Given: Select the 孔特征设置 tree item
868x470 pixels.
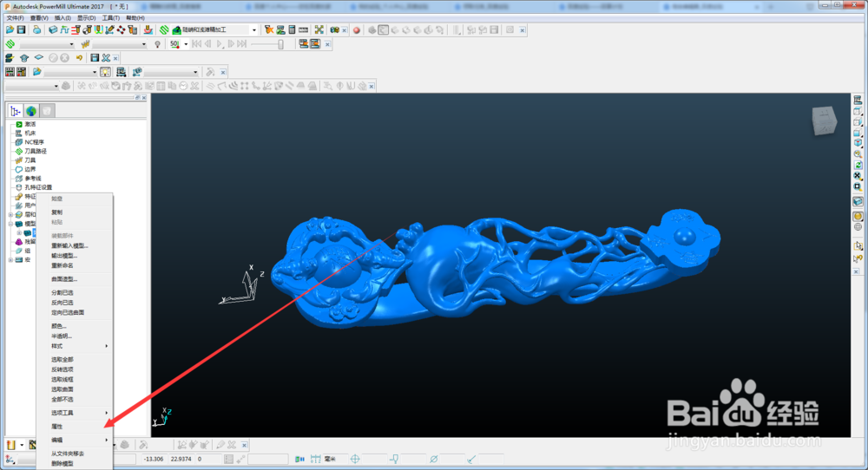Looking at the screenshot, I should (38, 187).
